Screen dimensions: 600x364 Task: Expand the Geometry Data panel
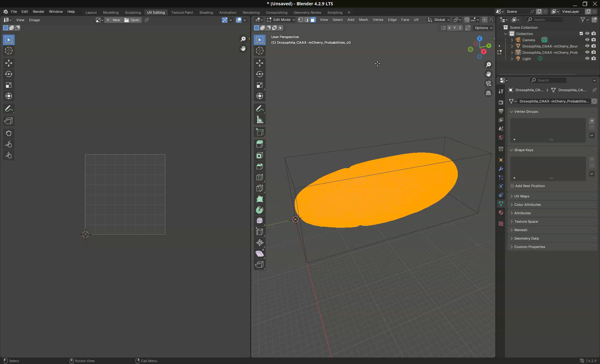[x=526, y=238]
